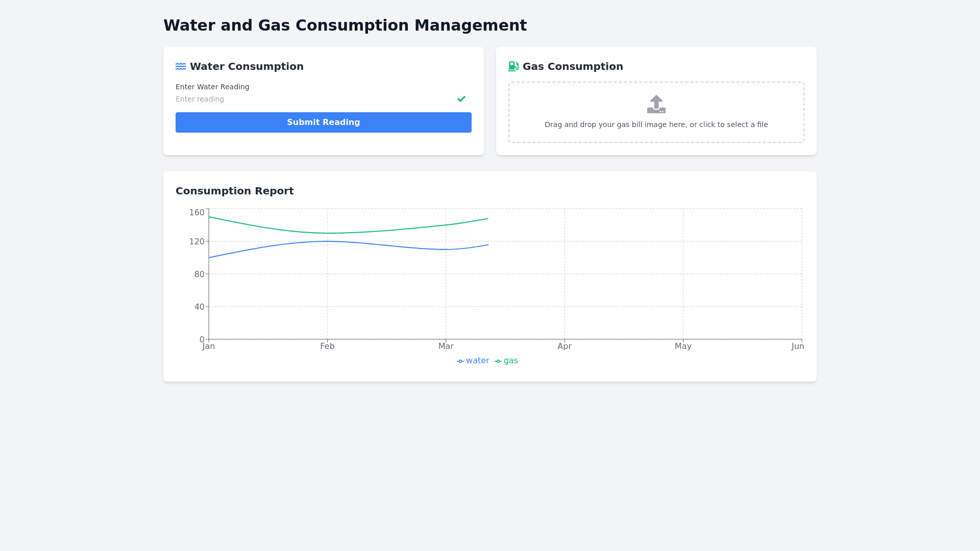
Task: Click the Gas Consumption heading
Action: 573,66
